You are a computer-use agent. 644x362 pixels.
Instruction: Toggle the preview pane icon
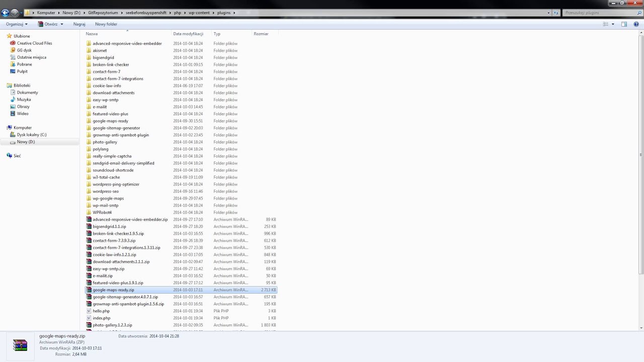click(x=624, y=24)
